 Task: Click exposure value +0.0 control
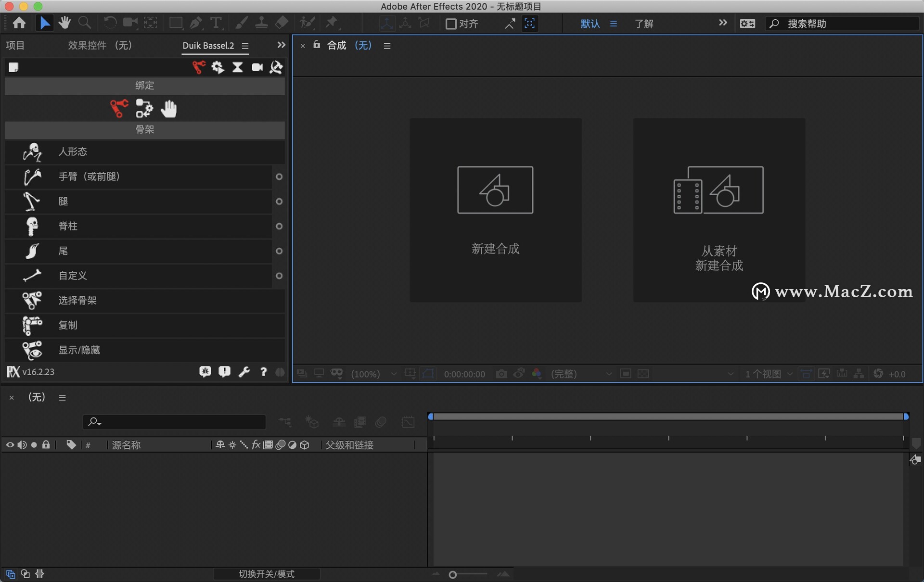[897, 374]
